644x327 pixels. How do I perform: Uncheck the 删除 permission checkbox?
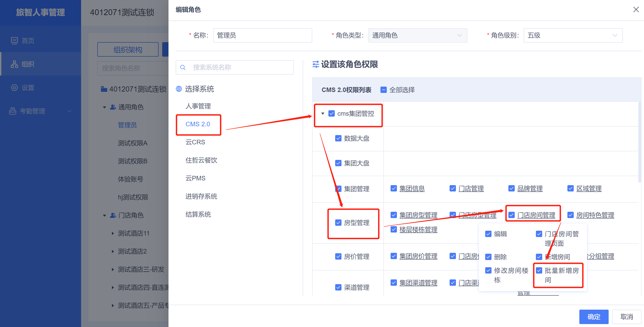(488, 257)
